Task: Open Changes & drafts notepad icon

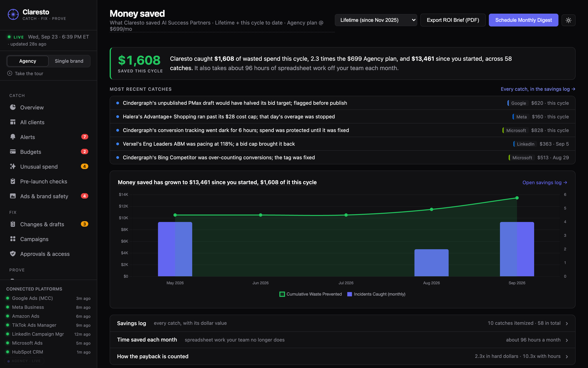Action: 13,224
